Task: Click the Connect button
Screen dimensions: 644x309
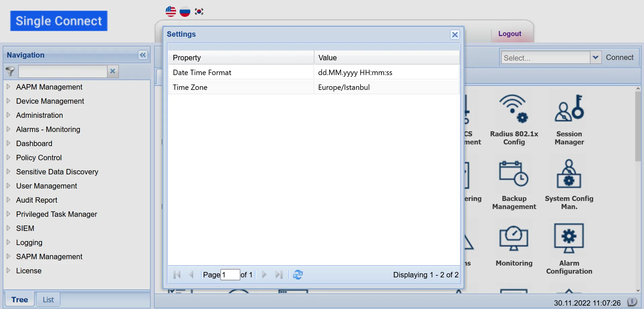Action: (x=619, y=58)
